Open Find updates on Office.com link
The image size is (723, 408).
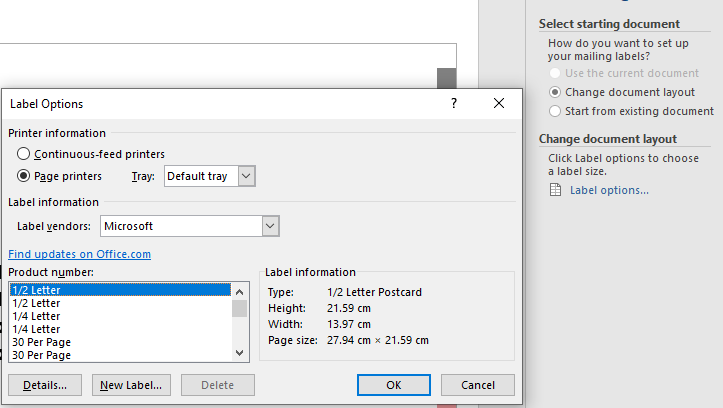(x=79, y=254)
